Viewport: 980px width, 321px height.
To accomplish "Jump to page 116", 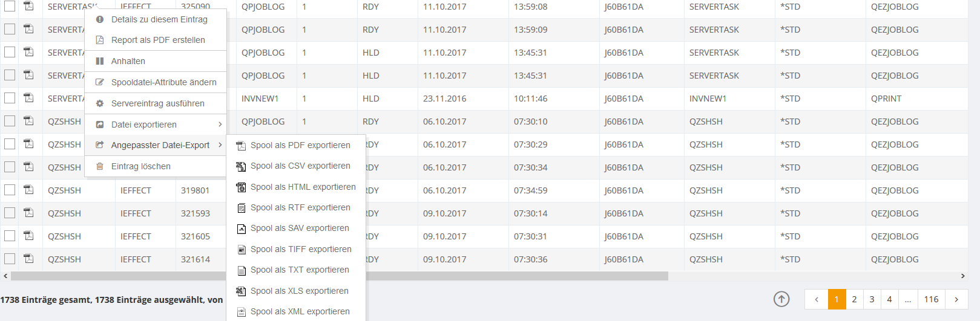I will (931, 299).
